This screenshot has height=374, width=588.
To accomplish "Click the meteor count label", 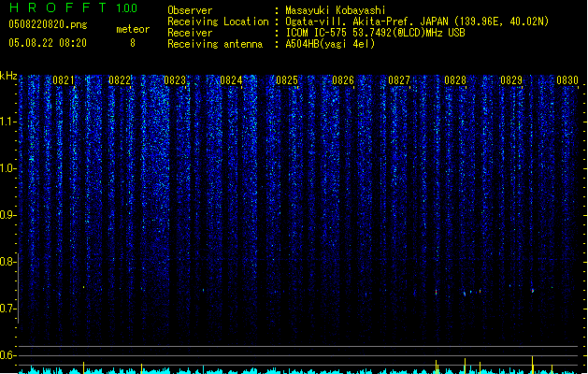I will (133, 29).
